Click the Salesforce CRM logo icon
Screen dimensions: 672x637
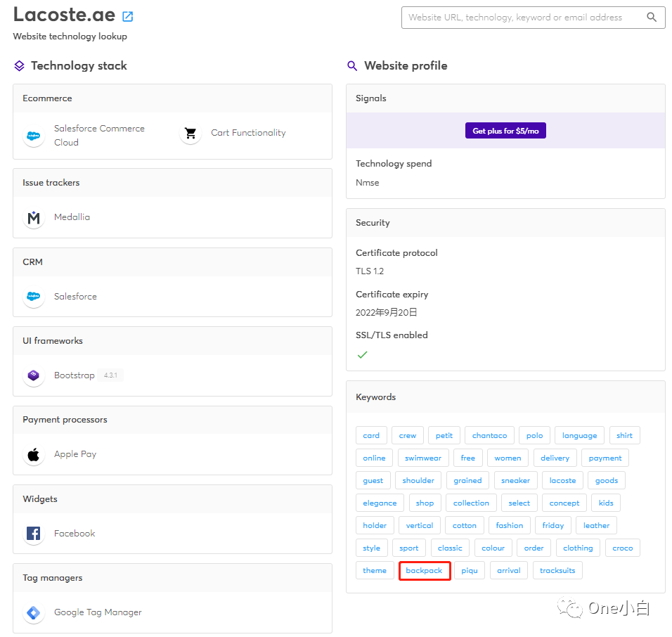click(x=34, y=297)
